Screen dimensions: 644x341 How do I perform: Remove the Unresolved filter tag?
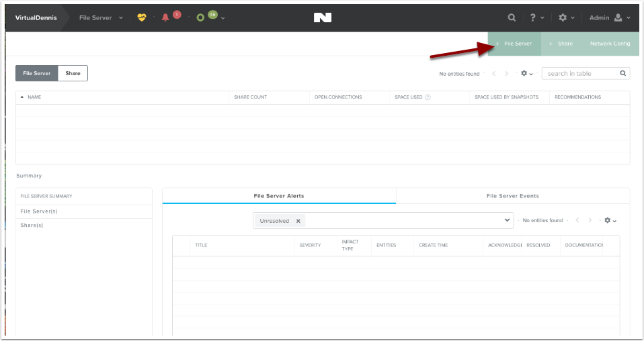click(x=298, y=221)
